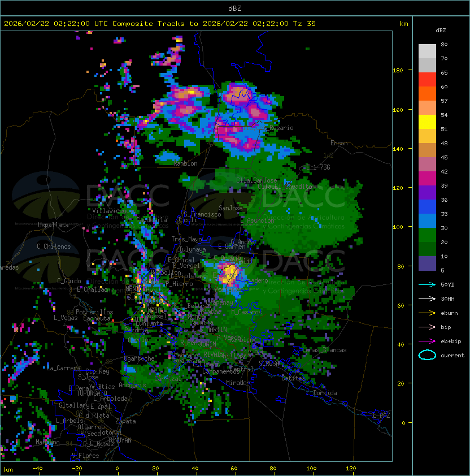The image size is (470, 476).
Task: Click the 'L_PAZ' map label
Action: [381, 416]
